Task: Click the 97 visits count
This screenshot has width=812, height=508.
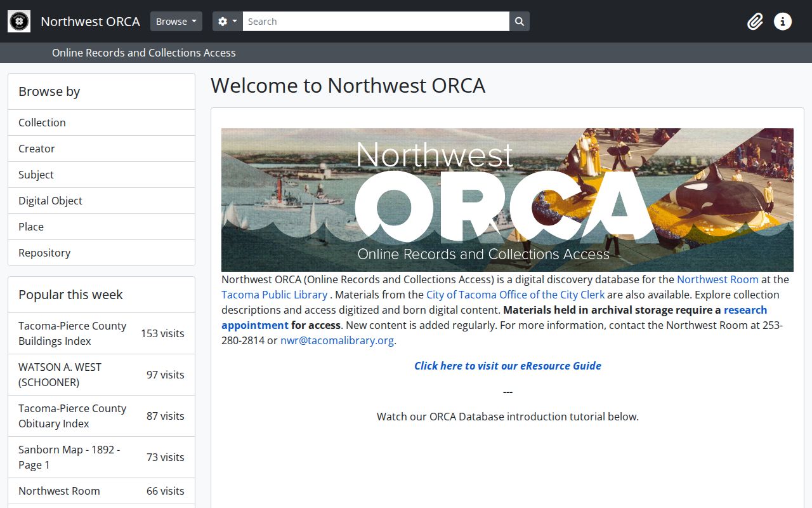Action: click(166, 375)
